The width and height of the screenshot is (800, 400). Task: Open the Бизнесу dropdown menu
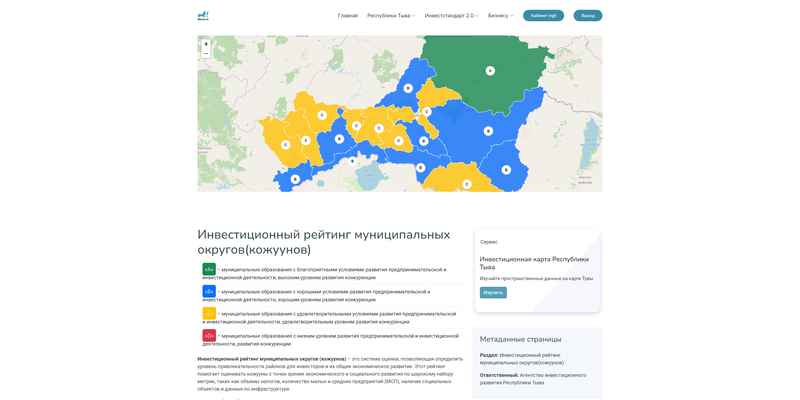click(x=500, y=16)
